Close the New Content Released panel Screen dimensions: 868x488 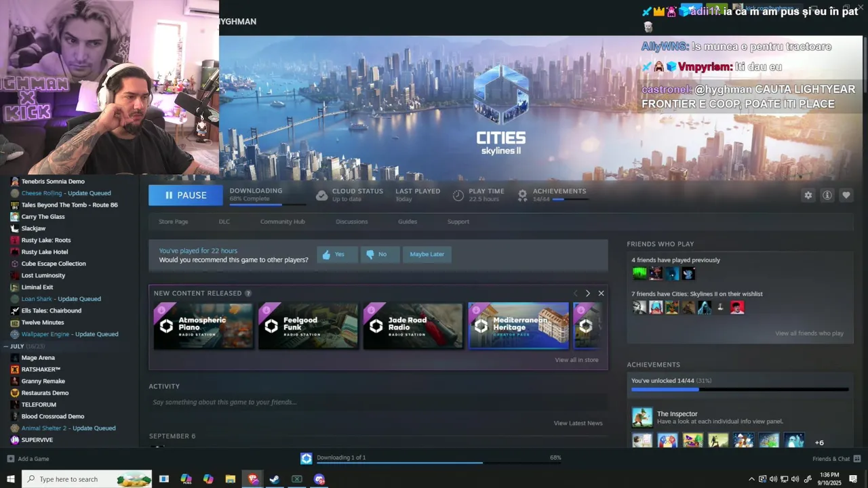[x=601, y=293]
